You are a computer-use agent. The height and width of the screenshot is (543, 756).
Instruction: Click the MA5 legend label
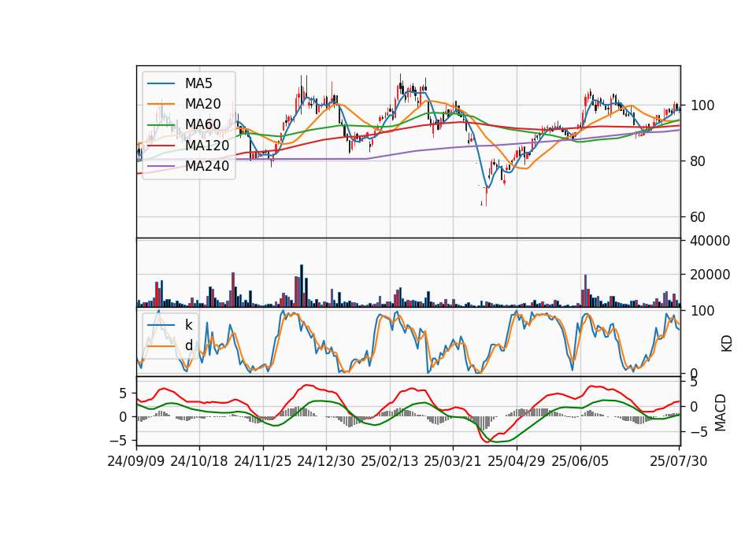coord(198,83)
